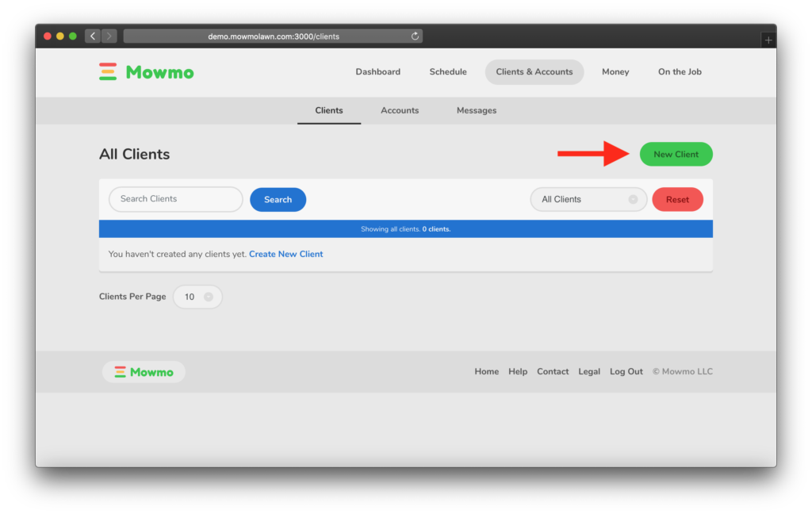The width and height of the screenshot is (812, 514).
Task: Switch to the Clients tab
Action: pyautogui.click(x=329, y=110)
